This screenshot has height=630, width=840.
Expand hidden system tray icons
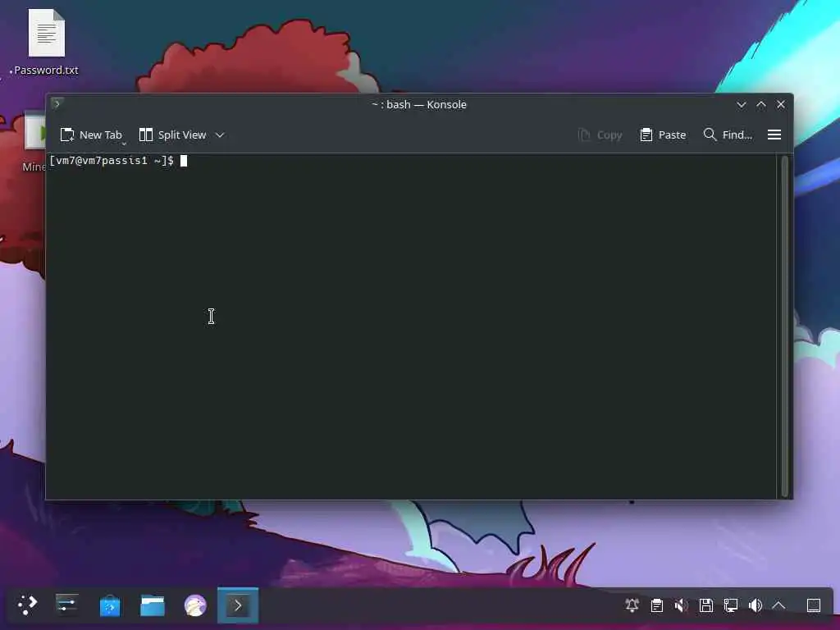tap(779, 605)
